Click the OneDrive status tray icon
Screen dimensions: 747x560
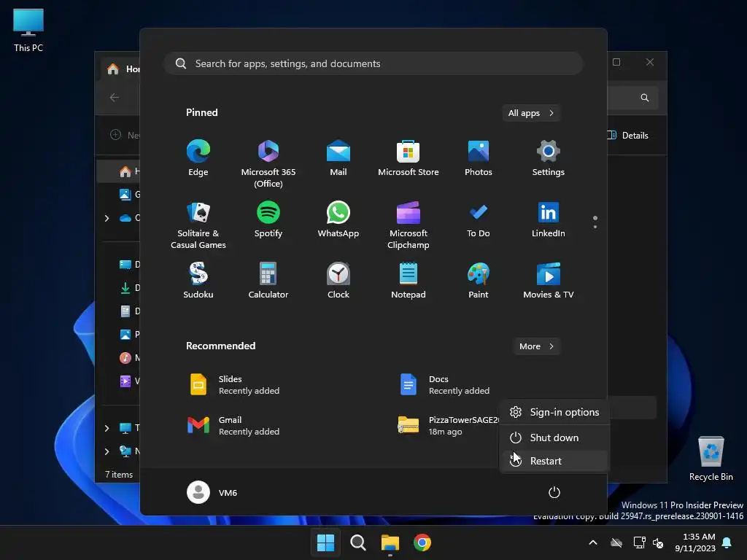(x=616, y=542)
